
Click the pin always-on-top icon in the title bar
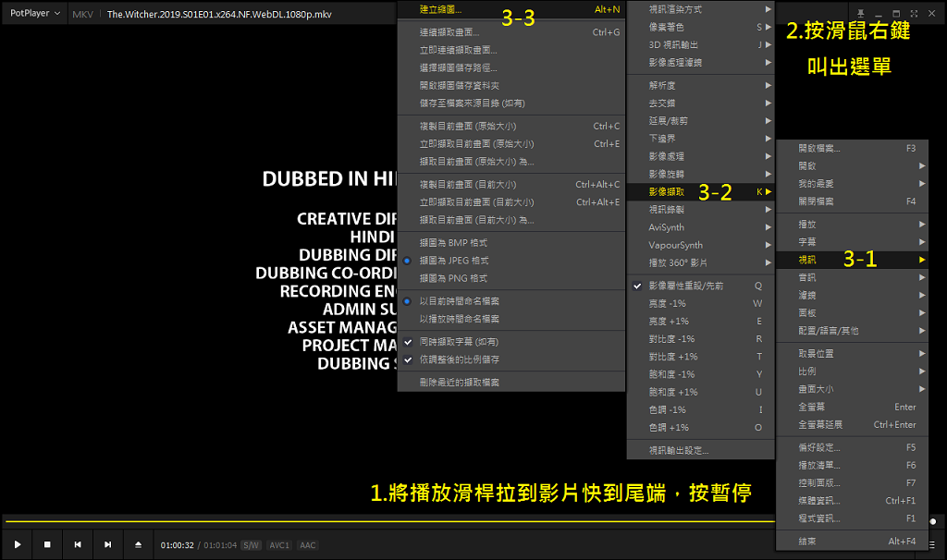[x=861, y=13]
